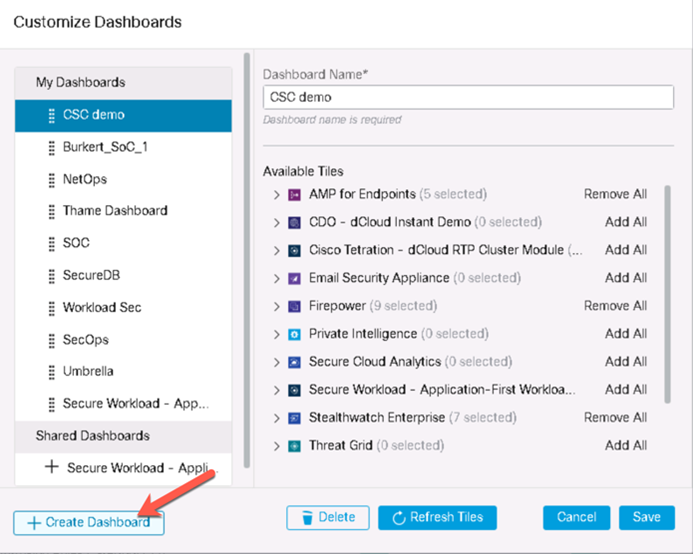693x554 pixels.
Task: Click the Cisco Tetration module icon
Action: tap(294, 251)
